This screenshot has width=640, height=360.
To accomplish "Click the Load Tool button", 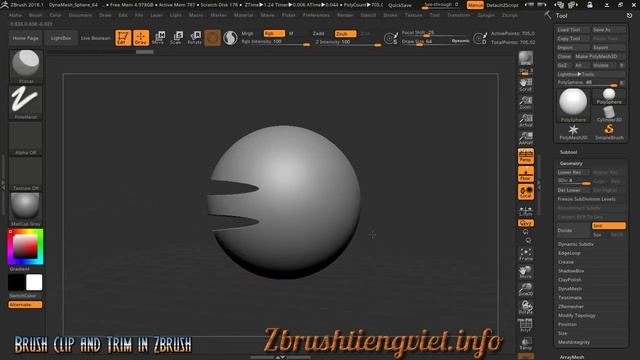I will pos(573,30).
